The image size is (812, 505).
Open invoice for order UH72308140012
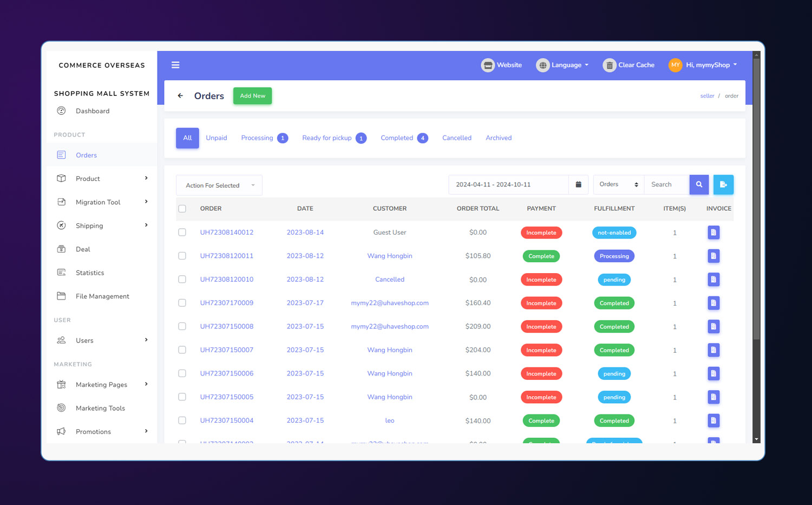point(713,232)
